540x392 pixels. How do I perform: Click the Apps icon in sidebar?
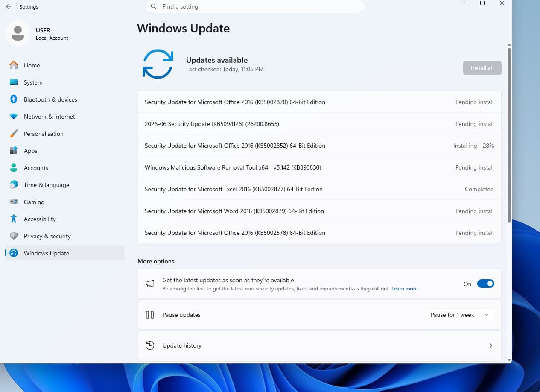click(14, 151)
